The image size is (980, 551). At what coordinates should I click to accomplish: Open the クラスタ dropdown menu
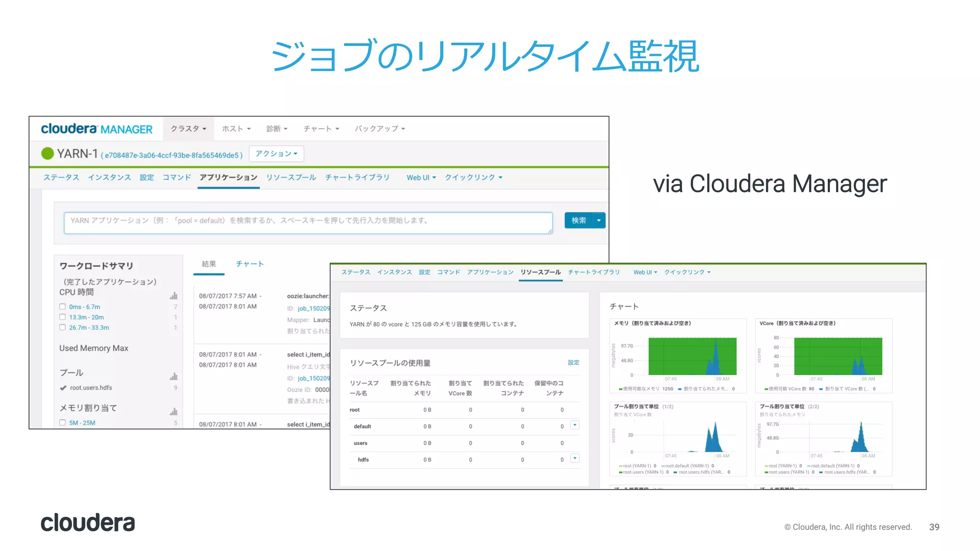(x=189, y=129)
